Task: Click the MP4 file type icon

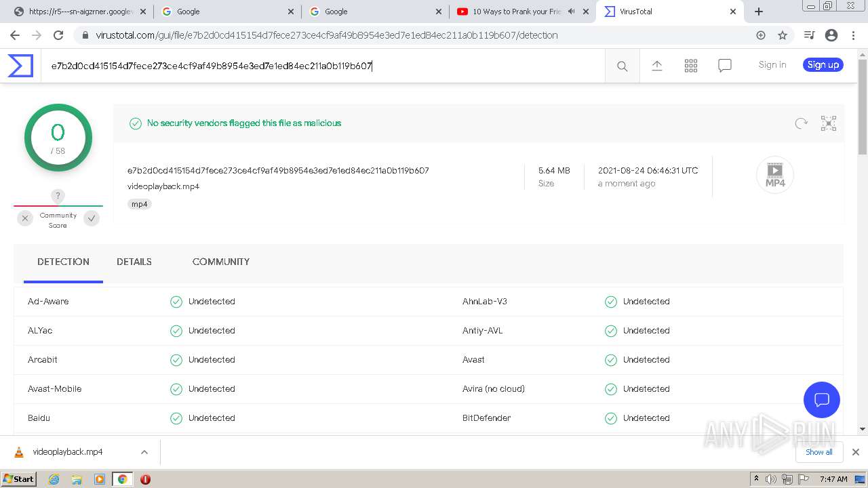Action: click(774, 175)
